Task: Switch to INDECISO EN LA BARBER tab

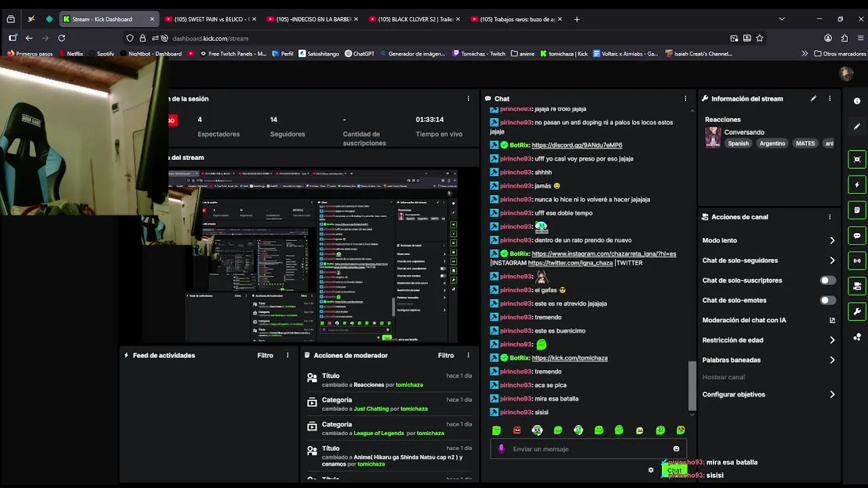Action: tap(312, 19)
